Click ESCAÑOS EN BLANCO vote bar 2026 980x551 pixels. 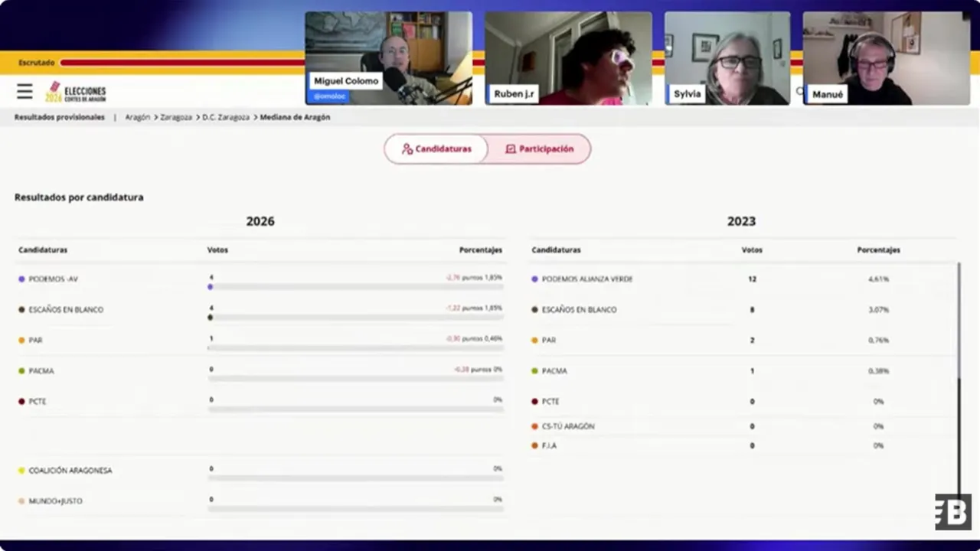tap(355, 318)
